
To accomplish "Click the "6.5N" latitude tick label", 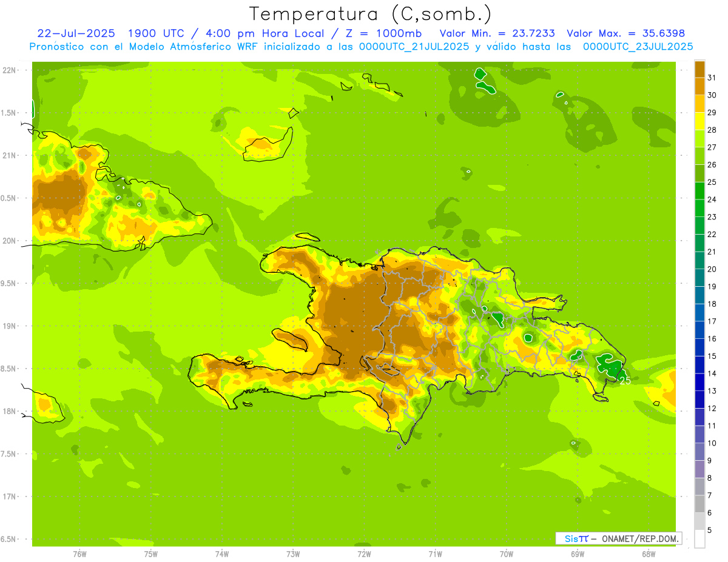I will (x=8, y=539).
